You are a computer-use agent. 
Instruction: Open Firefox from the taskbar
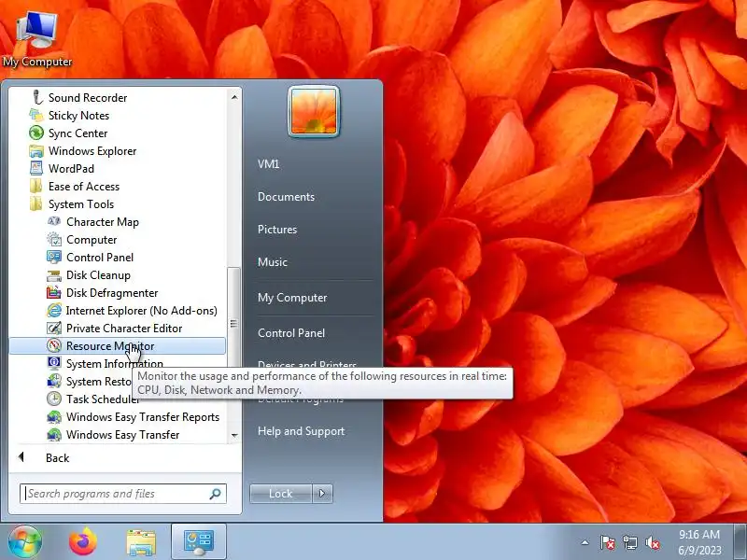pos(83,541)
